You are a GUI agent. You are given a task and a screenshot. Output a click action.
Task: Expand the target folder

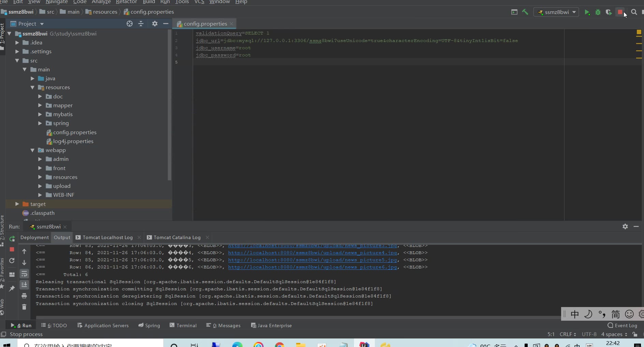pyautogui.click(x=17, y=204)
